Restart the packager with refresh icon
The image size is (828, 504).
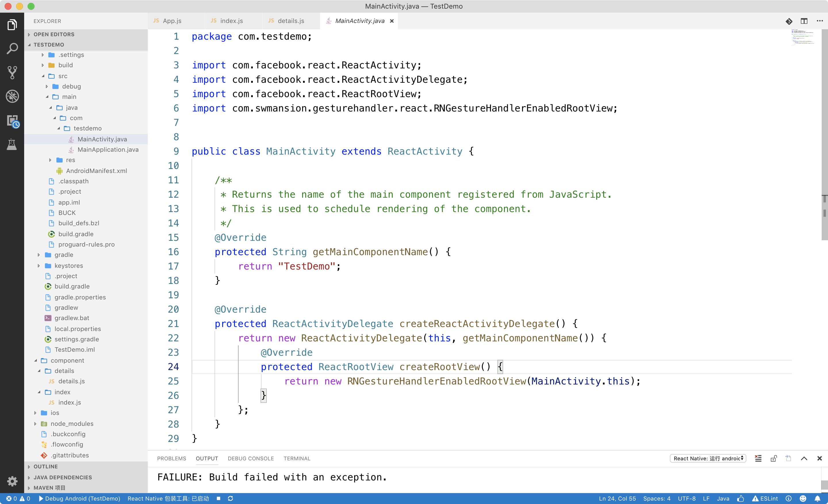tap(230, 499)
